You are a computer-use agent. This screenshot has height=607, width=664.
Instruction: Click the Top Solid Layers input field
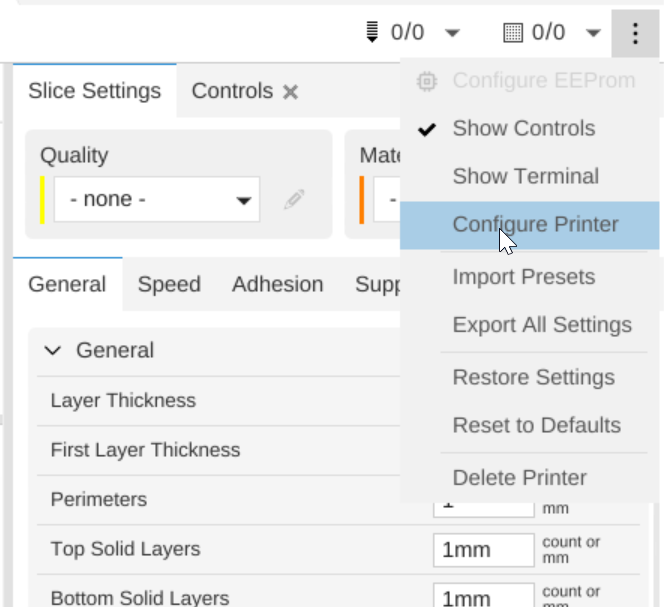(484, 549)
